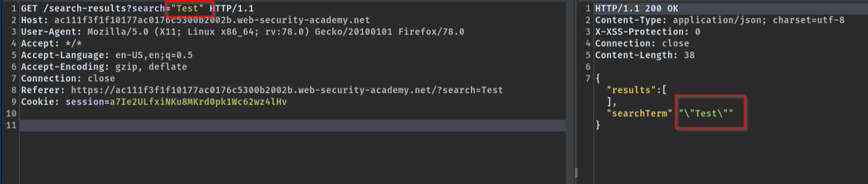Click the Content-Length response header

(644, 55)
